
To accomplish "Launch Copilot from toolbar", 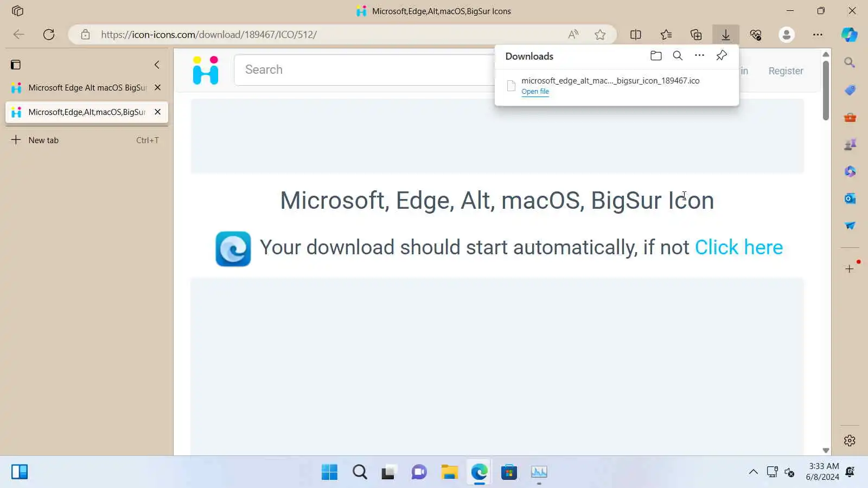I will tap(850, 35).
